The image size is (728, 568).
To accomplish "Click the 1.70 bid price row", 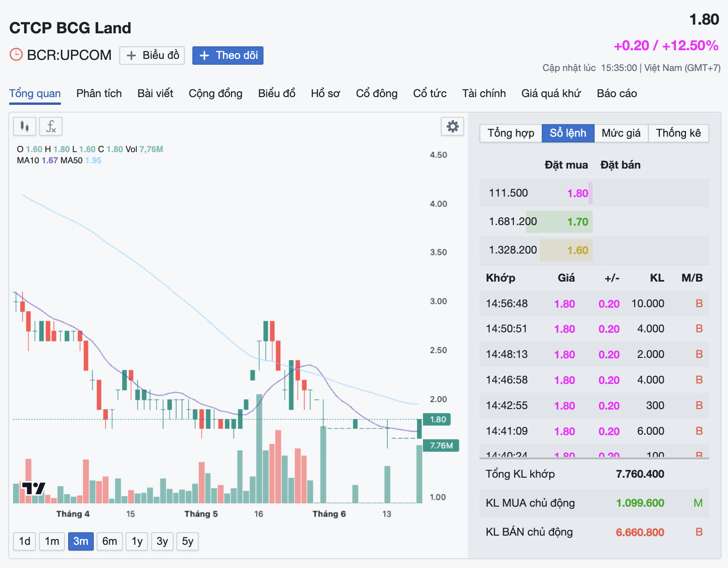I will coord(594,222).
